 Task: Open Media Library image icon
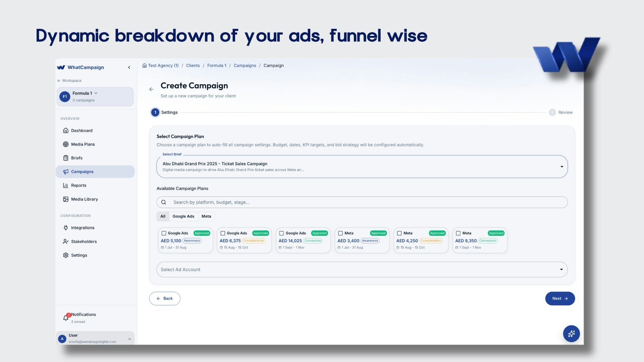(66, 199)
